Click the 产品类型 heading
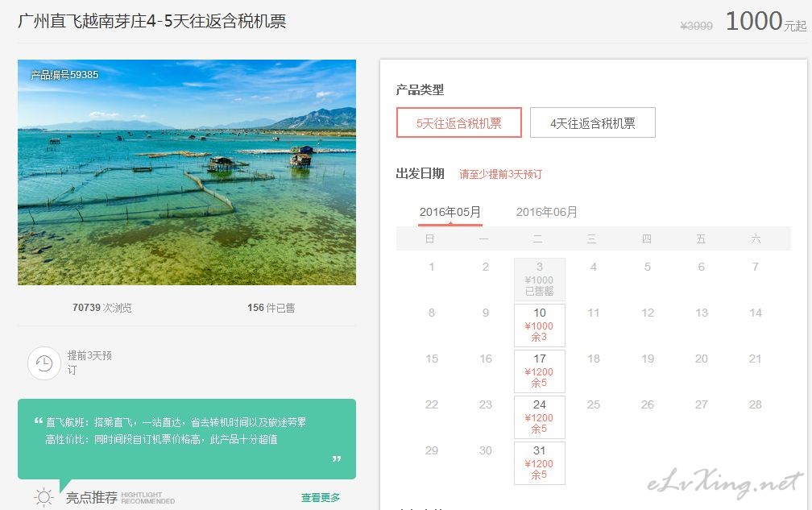This screenshot has height=510, width=812. [x=420, y=89]
